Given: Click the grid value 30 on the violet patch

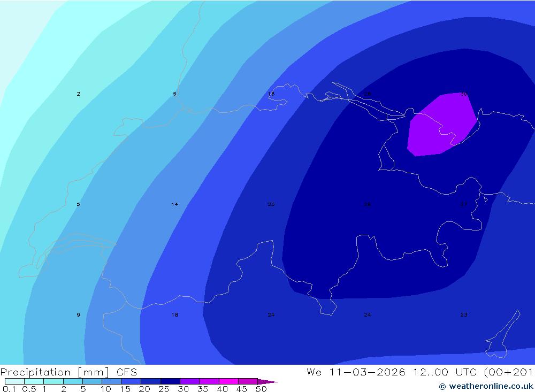Looking at the screenshot, I should pos(464,94).
